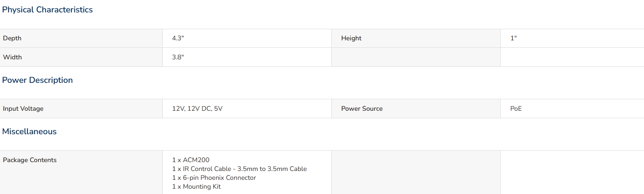Click the empty cell beside Width value
This screenshot has height=194, width=644.
(x=416, y=58)
